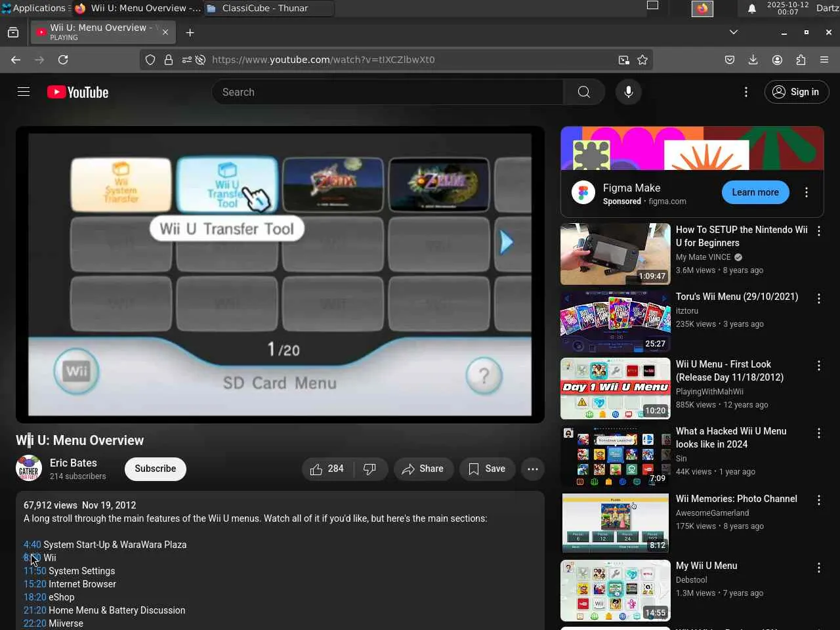Jump to 11:50 System Settings timestamp

click(x=35, y=571)
